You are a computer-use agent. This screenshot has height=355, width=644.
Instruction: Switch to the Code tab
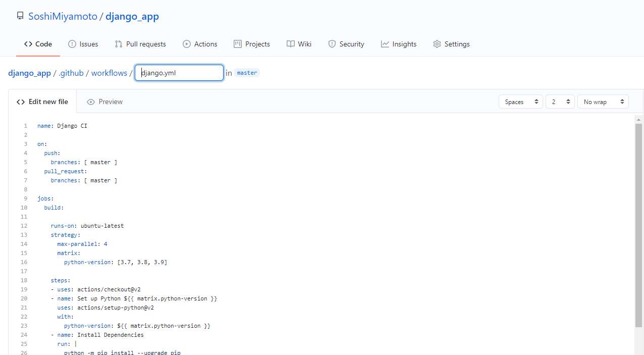point(38,44)
